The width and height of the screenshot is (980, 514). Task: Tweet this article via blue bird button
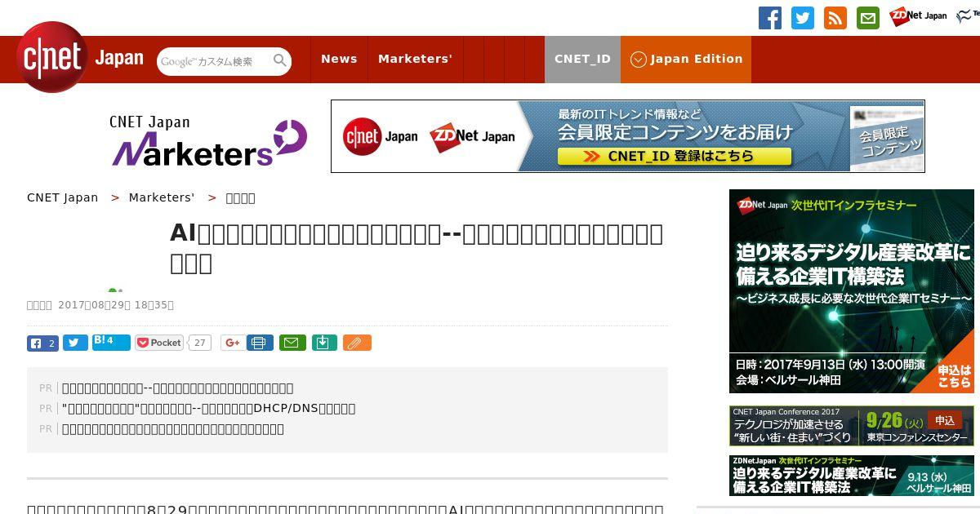[75, 343]
